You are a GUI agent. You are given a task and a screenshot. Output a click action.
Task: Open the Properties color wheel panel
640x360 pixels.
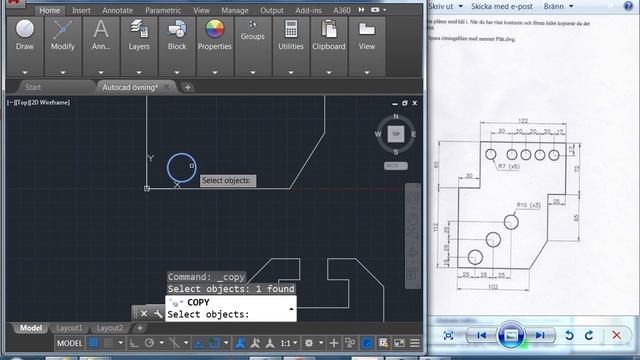[215, 46]
